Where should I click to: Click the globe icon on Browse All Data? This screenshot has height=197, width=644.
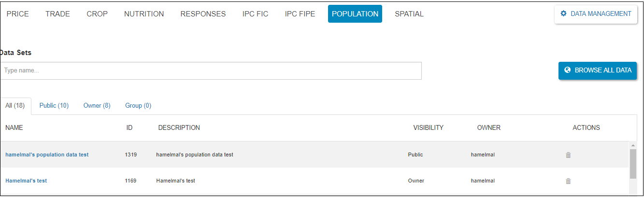(x=568, y=70)
